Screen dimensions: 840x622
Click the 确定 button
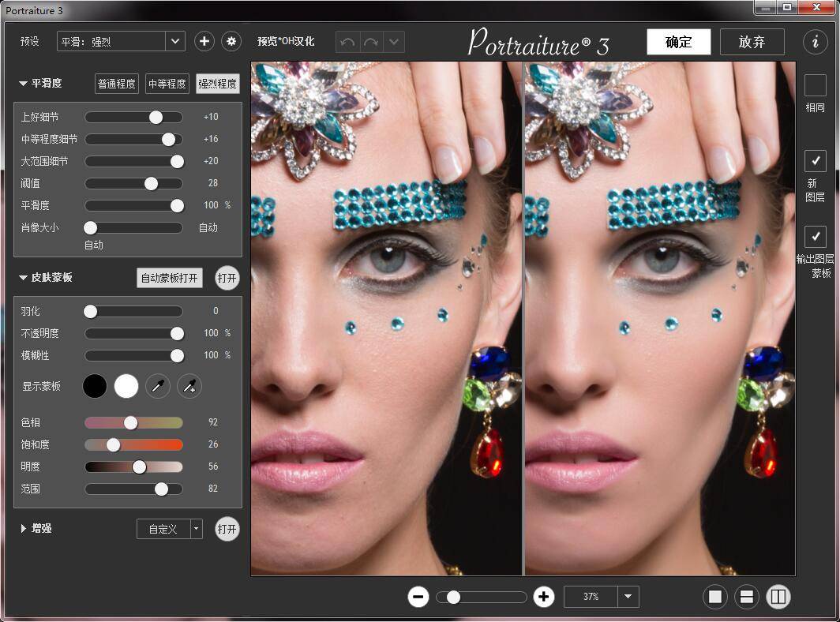(x=678, y=42)
